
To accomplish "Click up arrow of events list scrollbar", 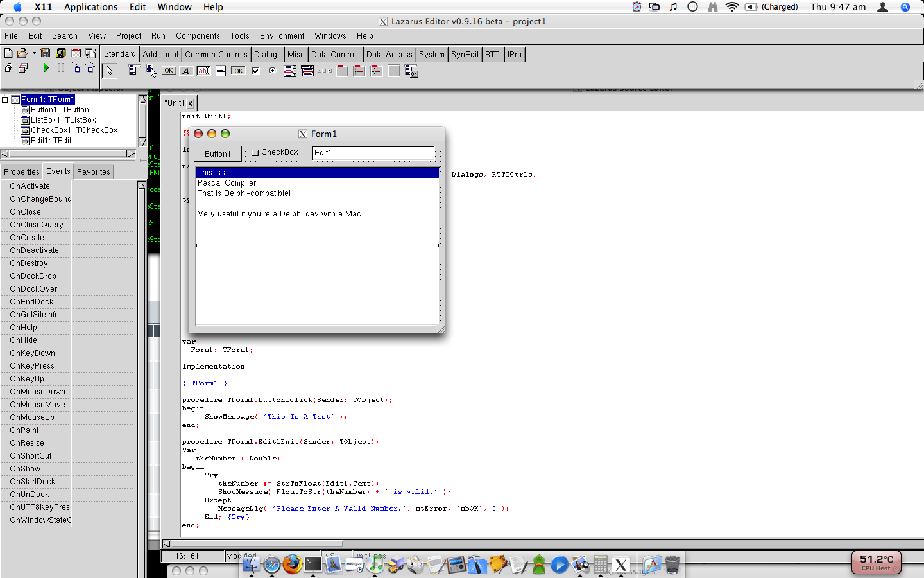I will point(142,186).
